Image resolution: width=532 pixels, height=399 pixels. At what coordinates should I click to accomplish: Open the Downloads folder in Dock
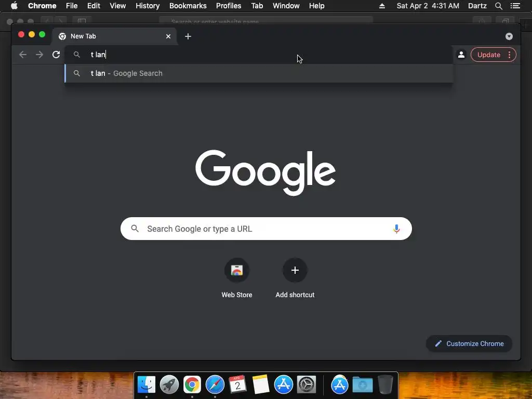[362, 385]
